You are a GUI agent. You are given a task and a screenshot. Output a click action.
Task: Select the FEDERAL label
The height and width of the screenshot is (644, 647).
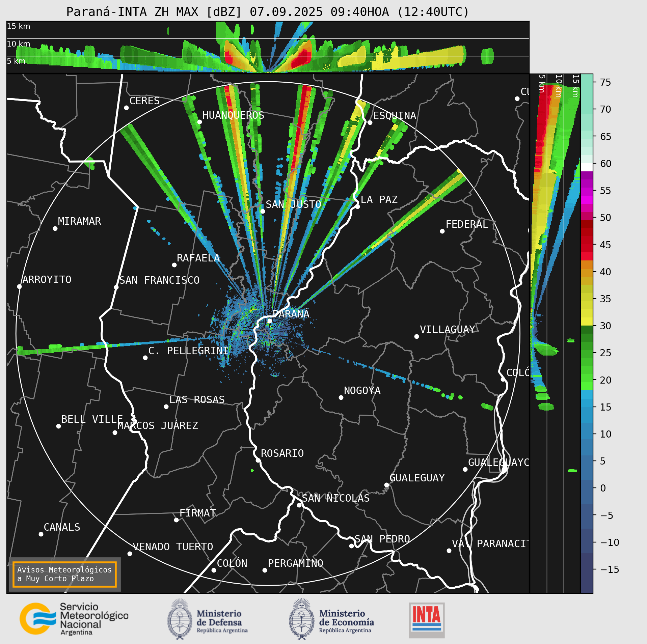467,224
